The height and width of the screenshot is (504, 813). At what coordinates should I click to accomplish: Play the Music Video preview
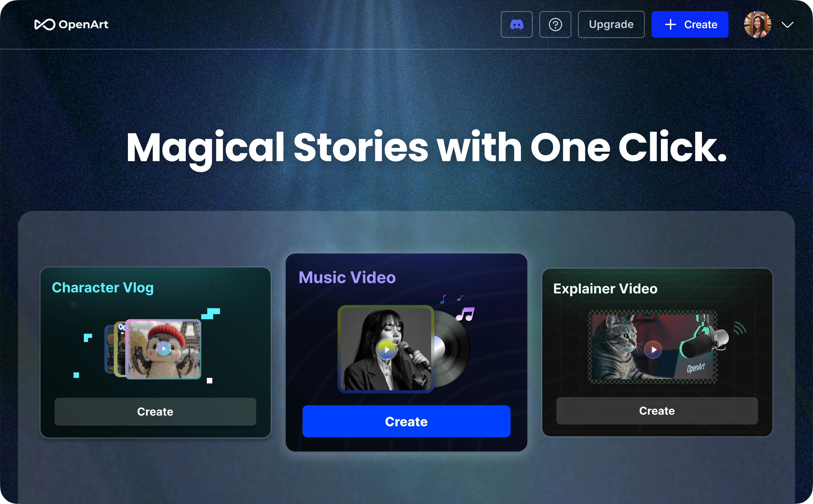coord(386,349)
